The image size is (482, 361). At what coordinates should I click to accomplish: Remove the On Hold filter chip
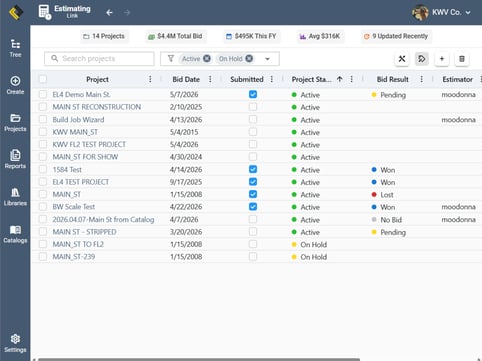coord(249,59)
